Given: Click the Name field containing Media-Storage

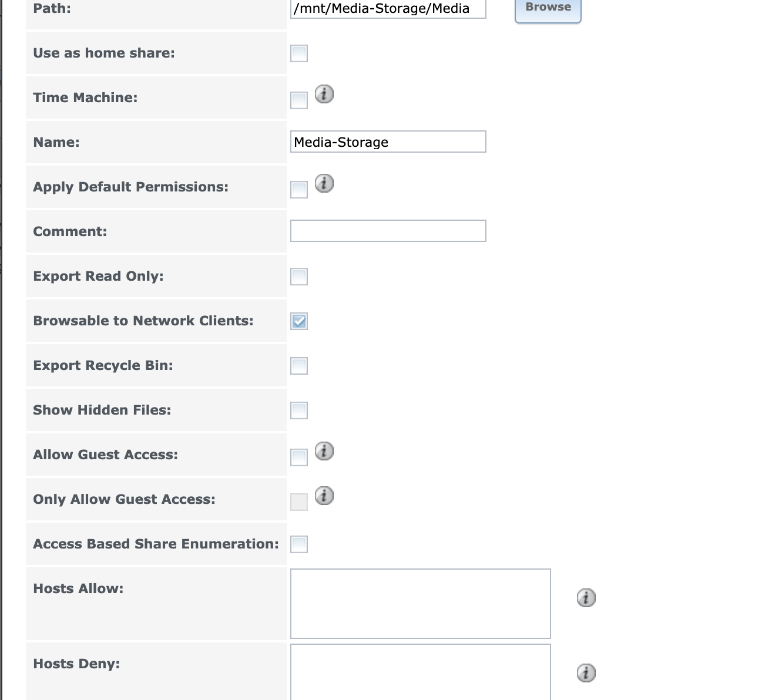Looking at the screenshot, I should click(x=388, y=142).
